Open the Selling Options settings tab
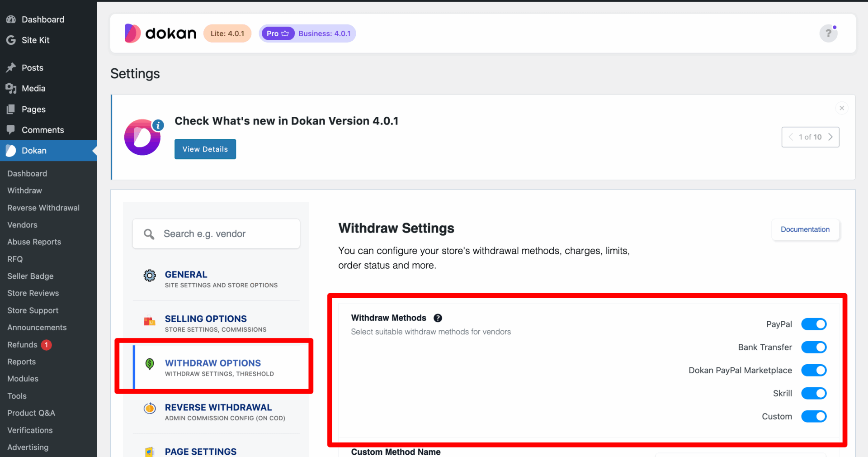The width and height of the screenshot is (868, 457). click(x=216, y=323)
